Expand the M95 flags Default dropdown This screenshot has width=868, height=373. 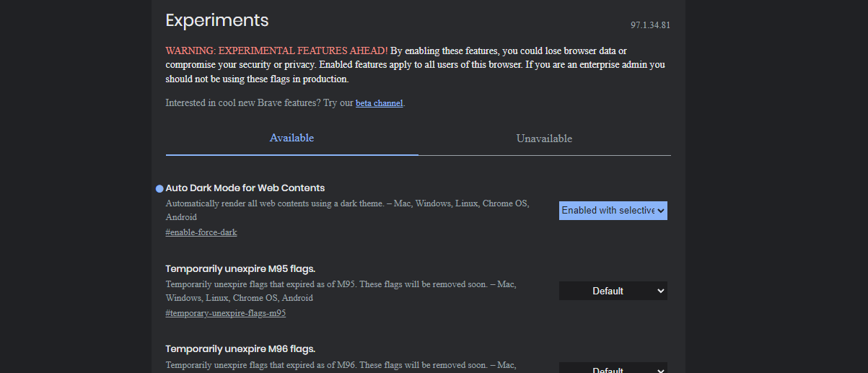click(x=613, y=291)
